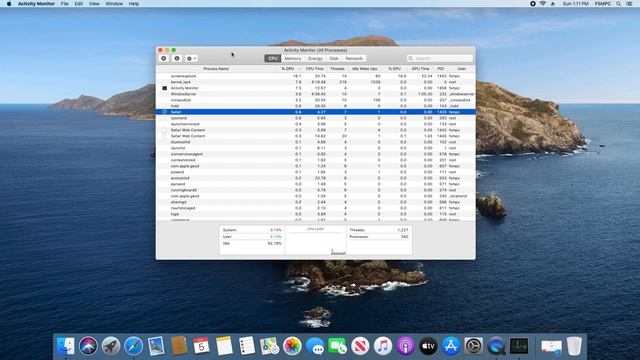Open the Help menu
Viewport: 640px width, 360px height.
134,4
